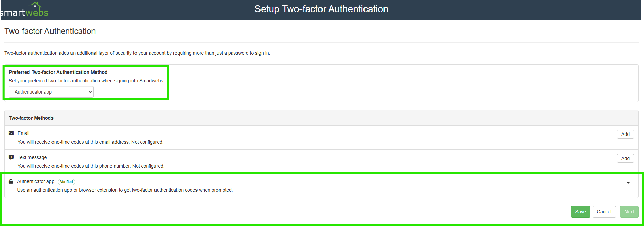
Task: Click the Two-factor Authentication page heading
Action: [50, 31]
